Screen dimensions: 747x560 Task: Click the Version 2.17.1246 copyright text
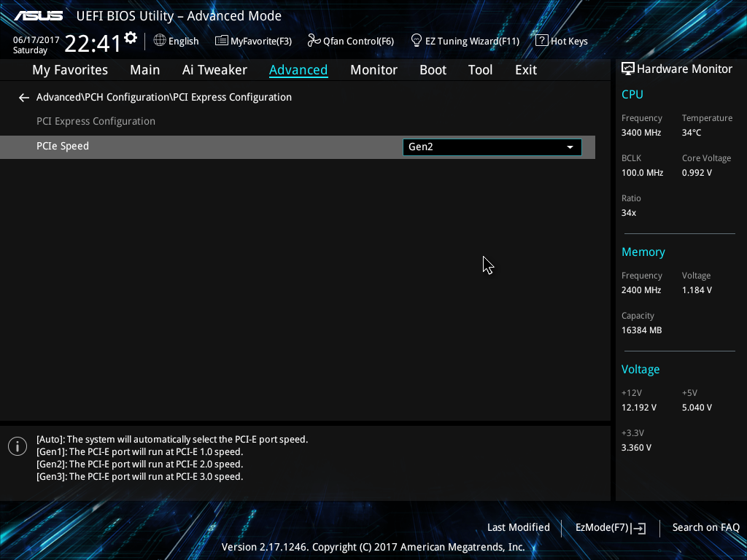click(373, 547)
